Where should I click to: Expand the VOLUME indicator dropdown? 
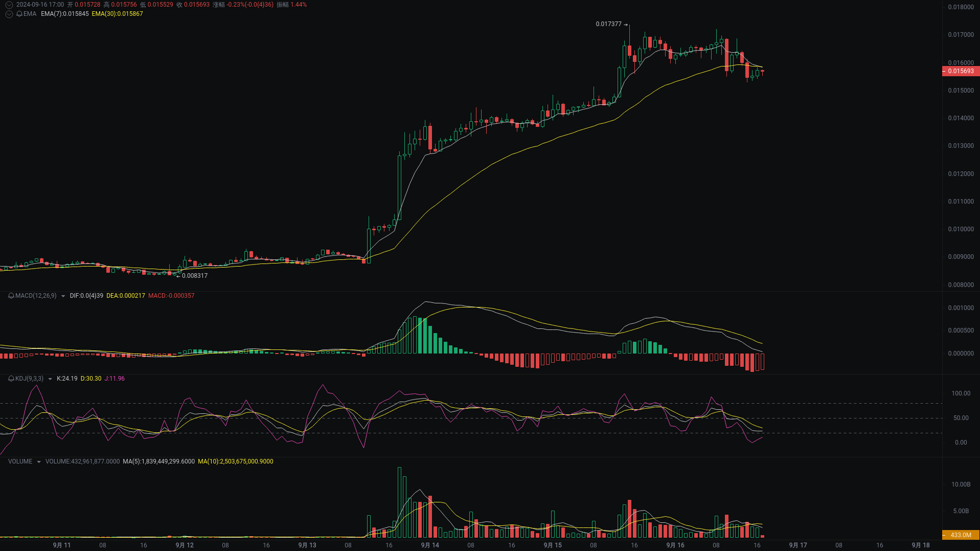38,461
